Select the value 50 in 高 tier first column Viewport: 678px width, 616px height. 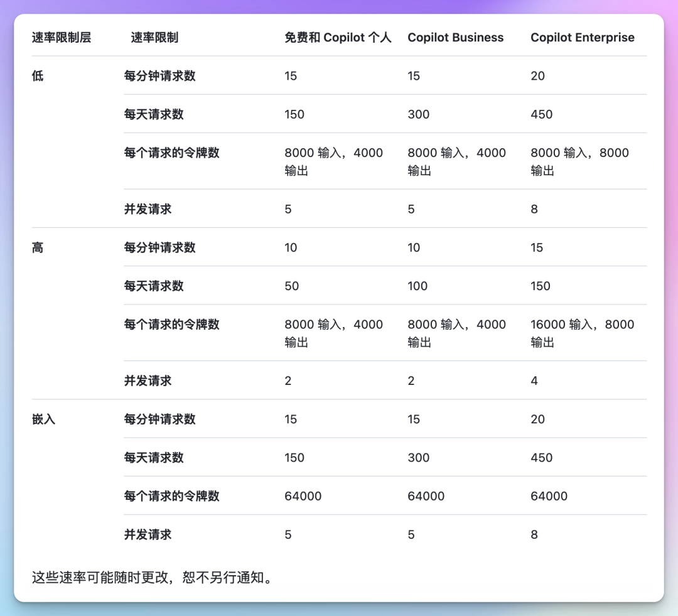point(290,286)
